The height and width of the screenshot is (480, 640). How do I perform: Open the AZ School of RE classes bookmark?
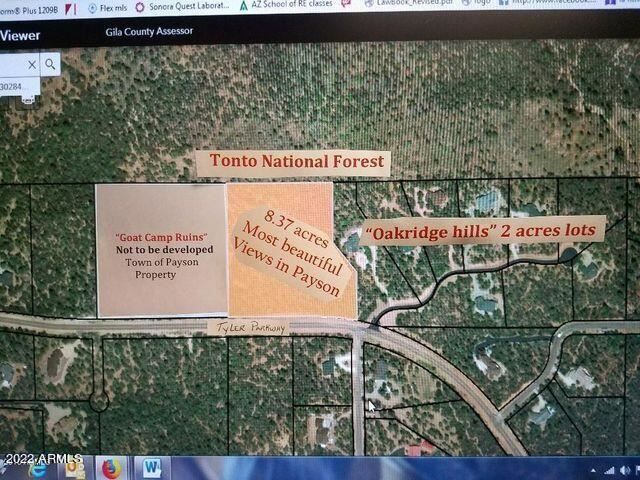[286, 4]
